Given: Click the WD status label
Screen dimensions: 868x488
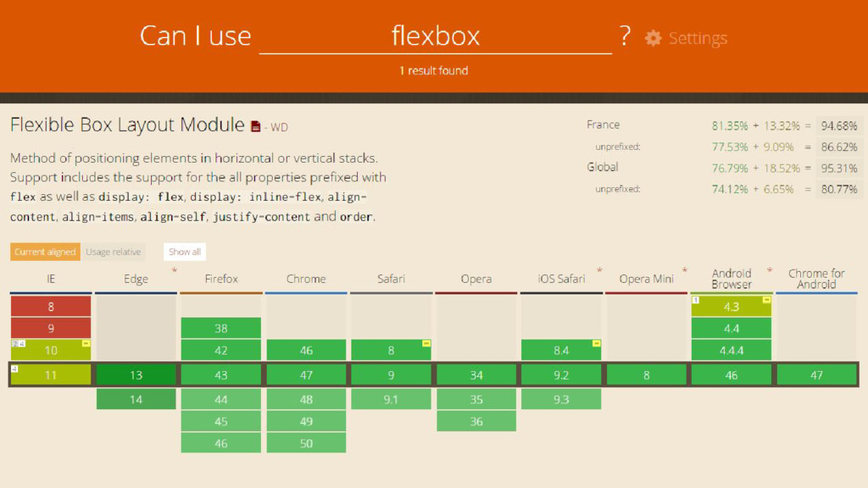Looking at the screenshot, I should [x=279, y=127].
